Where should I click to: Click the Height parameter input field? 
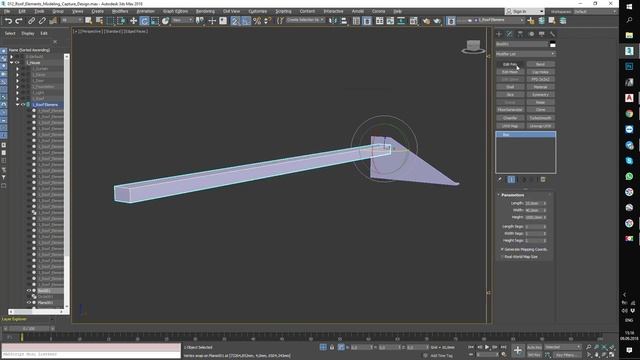coord(533,217)
